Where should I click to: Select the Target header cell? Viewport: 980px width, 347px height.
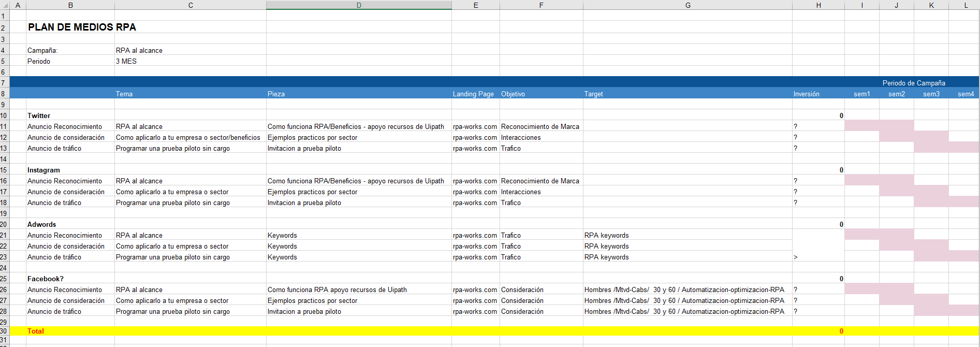click(x=688, y=94)
